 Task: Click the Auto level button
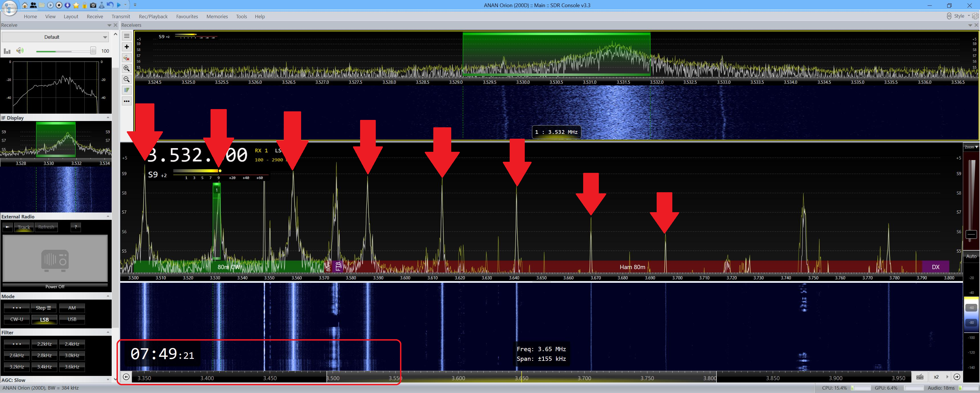click(x=971, y=256)
